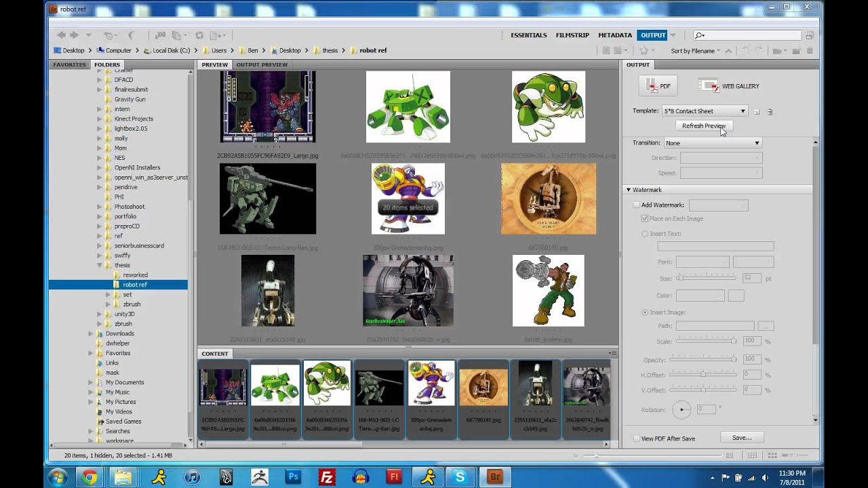This screenshot has width=868, height=488.
Task: Open the Output Preview tab
Action: pyautogui.click(x=262, y=65)
